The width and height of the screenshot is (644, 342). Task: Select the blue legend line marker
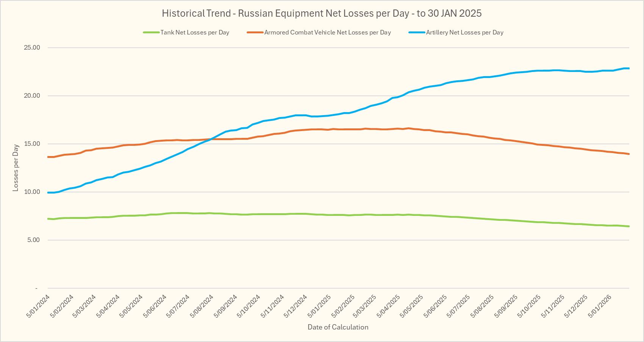click(417, 33)
